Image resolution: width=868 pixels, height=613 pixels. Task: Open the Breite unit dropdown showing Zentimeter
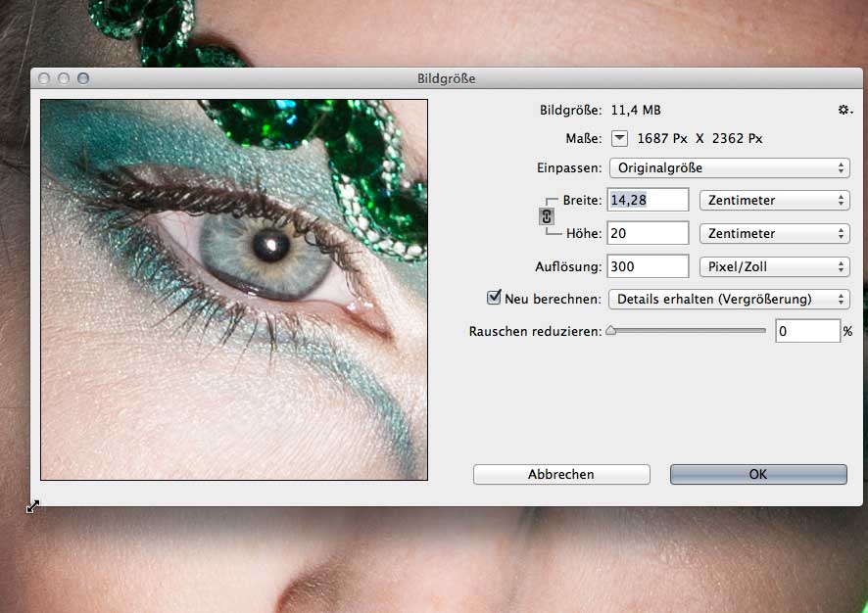(775, 201)
